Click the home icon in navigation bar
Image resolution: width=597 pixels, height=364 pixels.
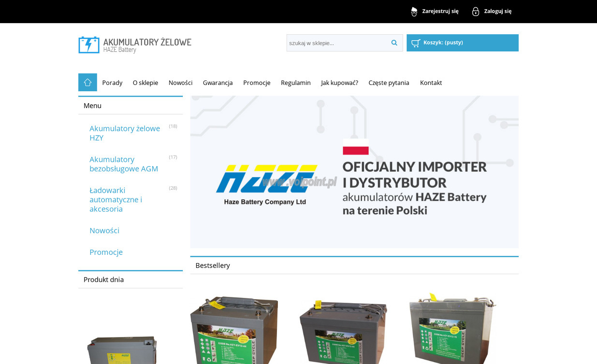click(x=87, y=83)
